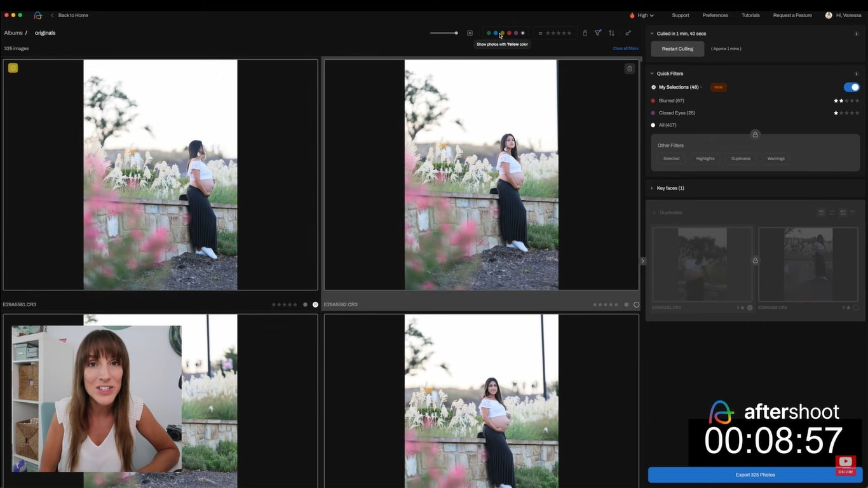Image resolution: width=868 pixels, height=488 pixels.
Task: Open Preferences
Action: (715, 15)
